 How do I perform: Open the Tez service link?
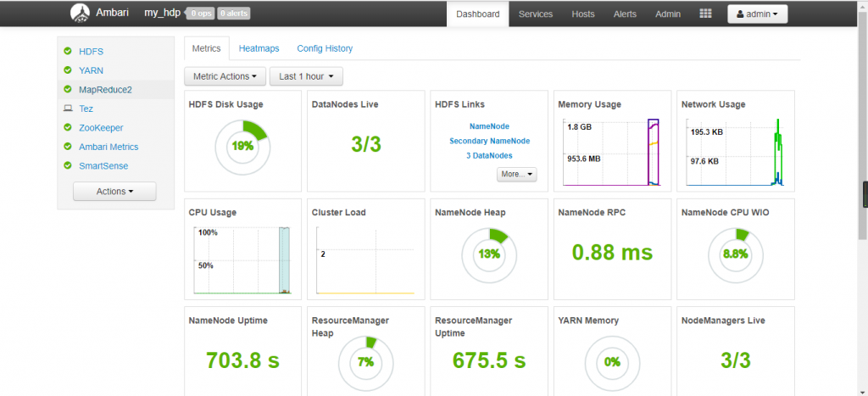(86, 109)
